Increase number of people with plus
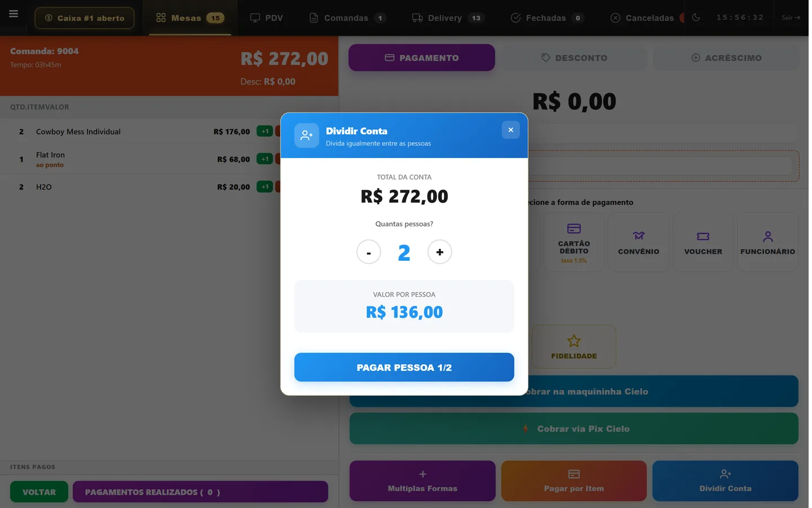Viewport: 812px width, 508px height. pyautogui.click(x=440, y=252)
